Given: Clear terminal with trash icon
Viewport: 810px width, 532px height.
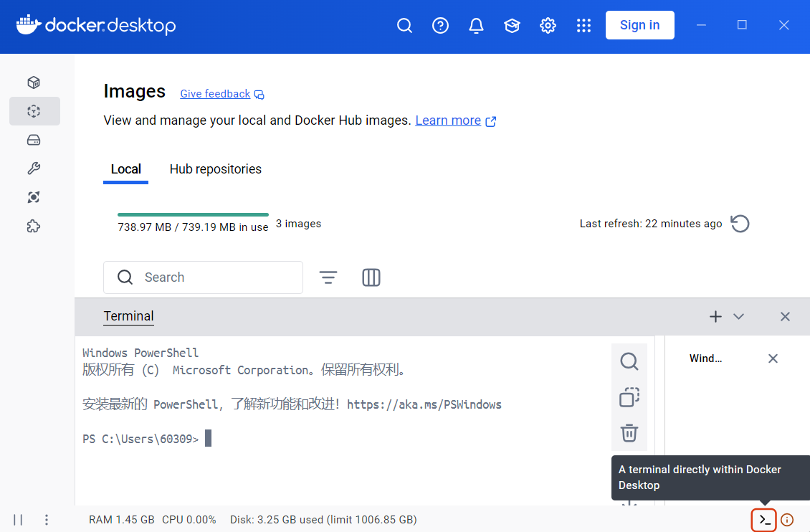Looking at the screenshot, I should click(x=629, y=433).
